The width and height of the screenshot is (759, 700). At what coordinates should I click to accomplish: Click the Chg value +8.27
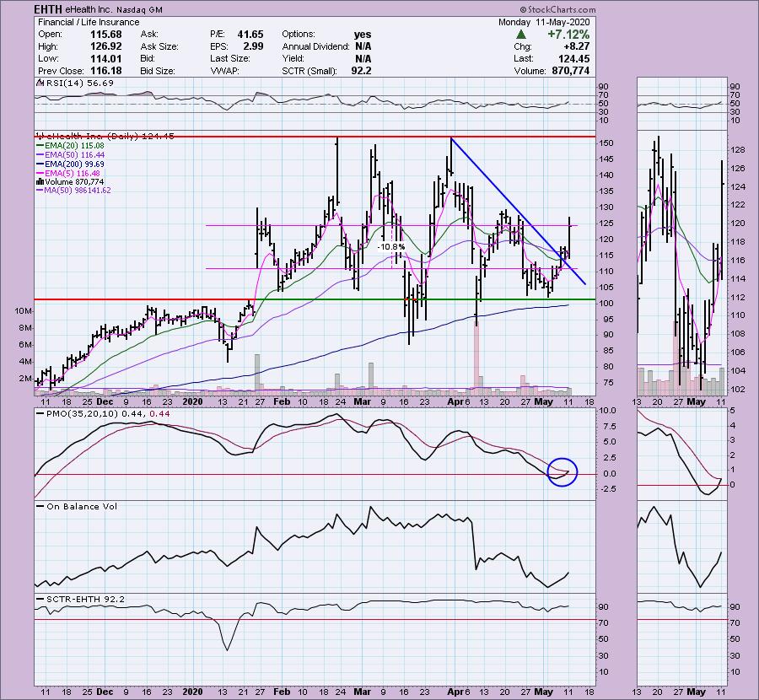pyautogui.click(x=577, y=46)
